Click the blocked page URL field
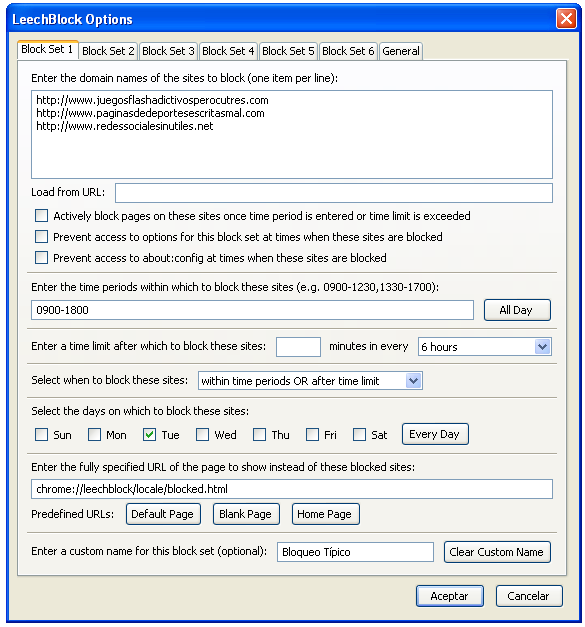585x627 pixels. pyautogui.click(x=292, y=489)
